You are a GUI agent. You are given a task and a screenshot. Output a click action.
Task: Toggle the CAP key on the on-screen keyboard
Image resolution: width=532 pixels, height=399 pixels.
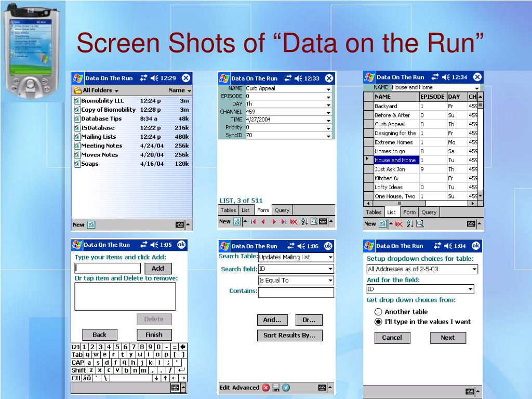pyautogui.click(x=78, y=362)
